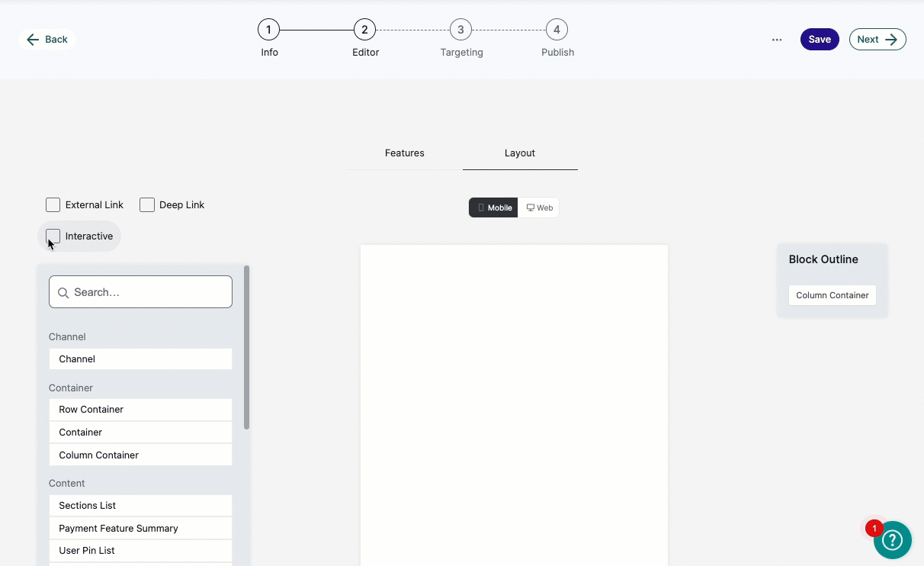Go to step 2 Editor
This screenshot has width=924, height=566.
[364, 31]
